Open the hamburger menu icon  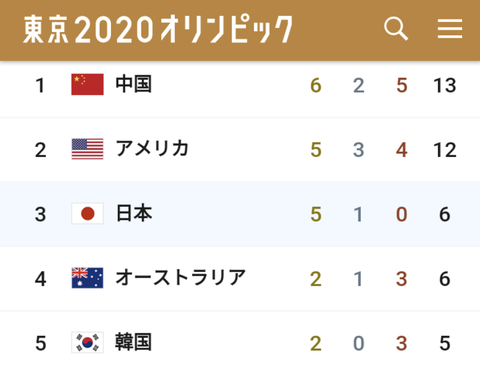pyautogui.click(x=450, y=29)
